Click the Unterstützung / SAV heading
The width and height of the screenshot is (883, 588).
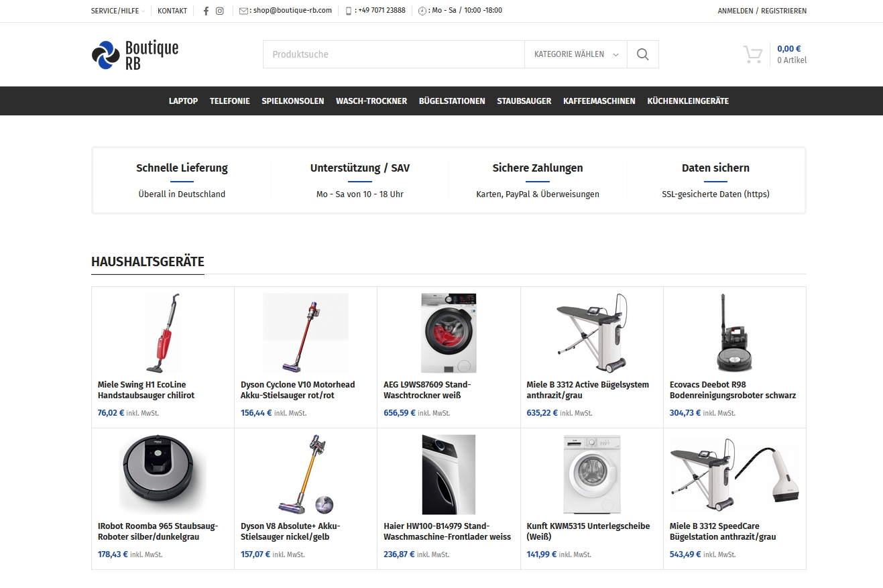pyautogui.click(x=360, y=168)
